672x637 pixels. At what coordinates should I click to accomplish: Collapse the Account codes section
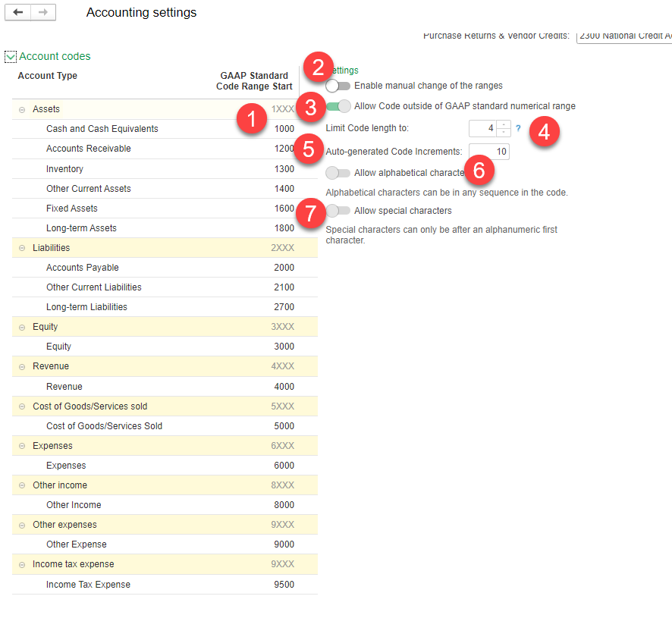coord(11,57)
